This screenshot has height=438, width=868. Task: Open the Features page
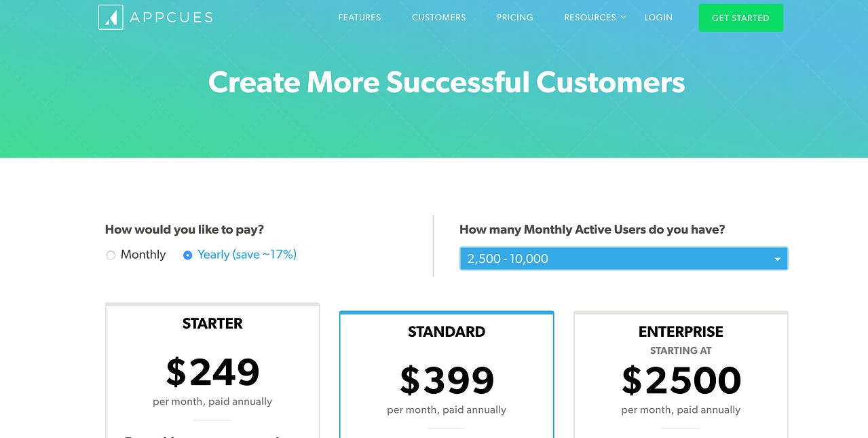coord(359,18)
